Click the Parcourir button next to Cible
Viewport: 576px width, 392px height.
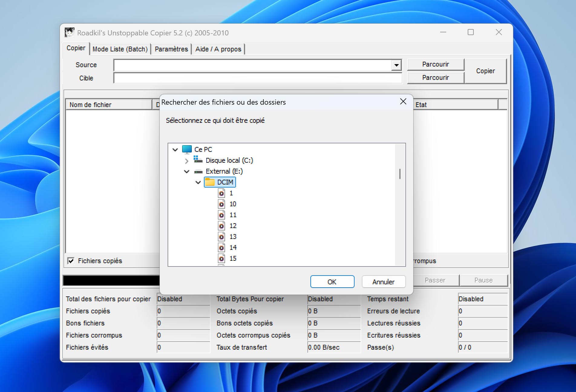(x=436, y=78)
